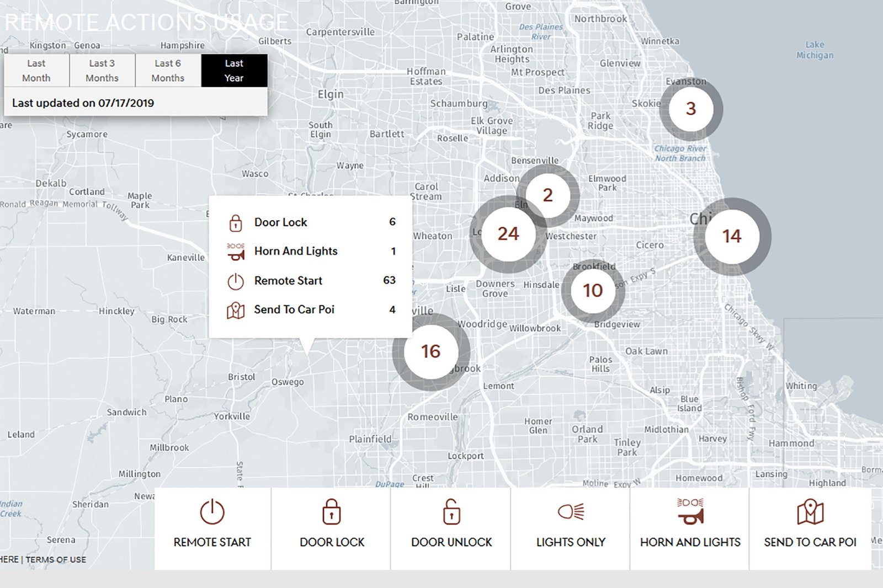Select the Last Year tab

pyautogui.click(x=234, y=71)
